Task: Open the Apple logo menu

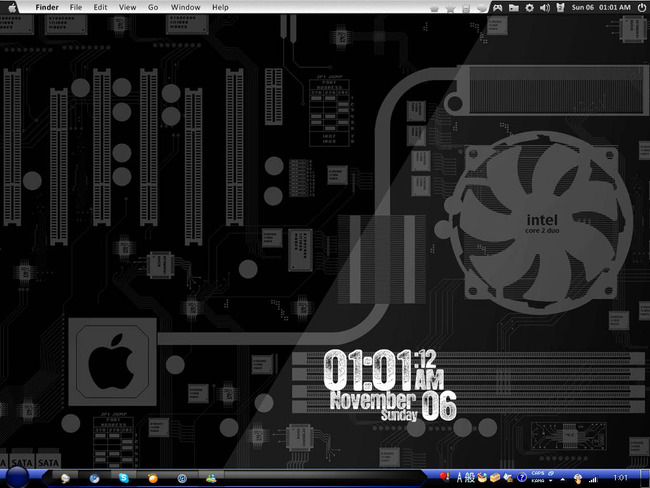Action: [x=12, y=7]
